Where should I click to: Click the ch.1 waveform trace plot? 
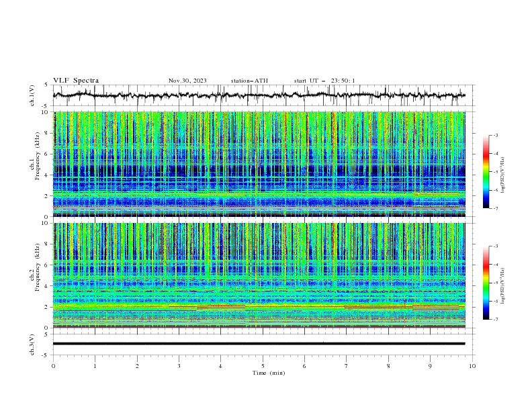tap(259, 95)
